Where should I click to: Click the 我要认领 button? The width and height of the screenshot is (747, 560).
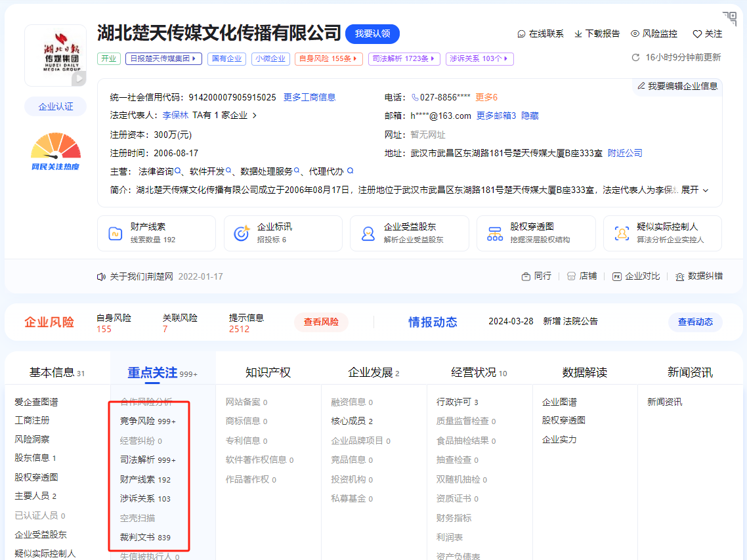click(x=373, y=34)
